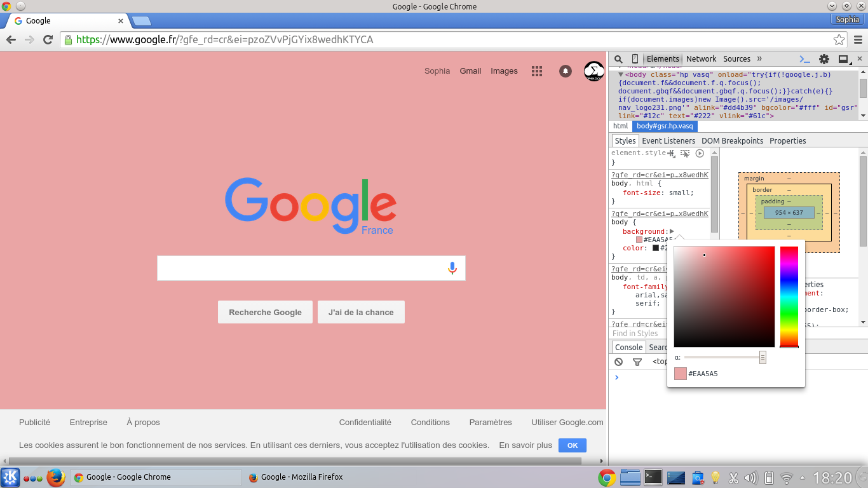Open the Event Listeners tab

pyautogui.click(x=668, y=140)
